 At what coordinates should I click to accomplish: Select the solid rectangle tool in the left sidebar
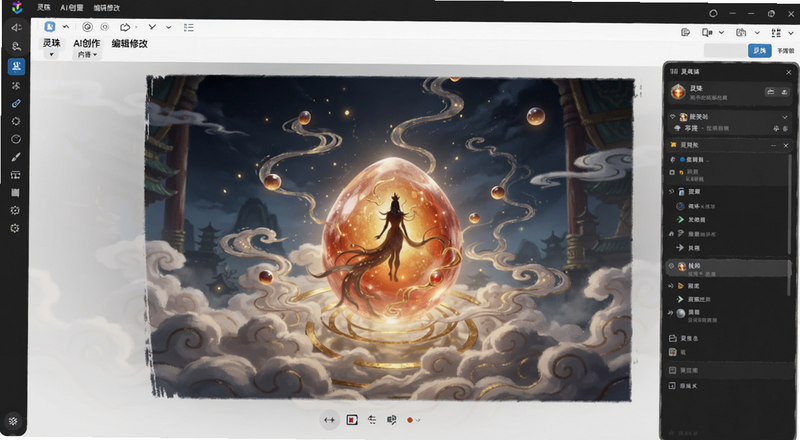click(x=15, y=192)
